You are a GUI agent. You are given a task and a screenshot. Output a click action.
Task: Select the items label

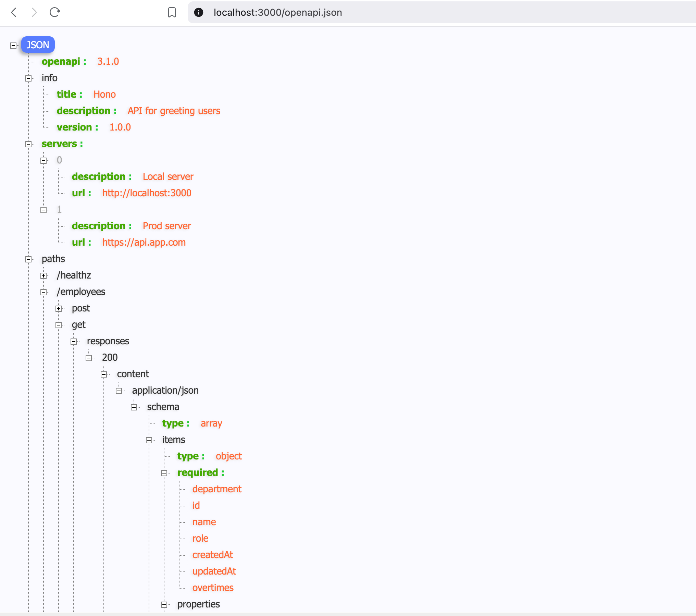click(x=174, y=440)
